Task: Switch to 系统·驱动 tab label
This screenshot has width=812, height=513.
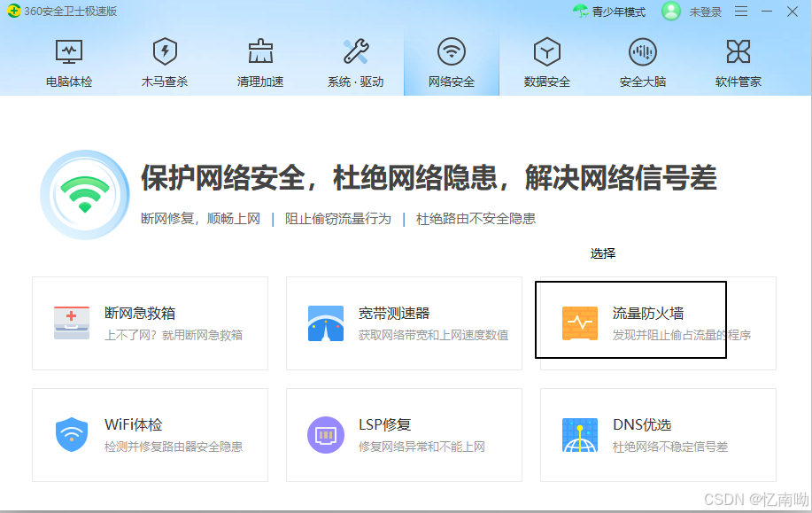Action: click(356, 82)
